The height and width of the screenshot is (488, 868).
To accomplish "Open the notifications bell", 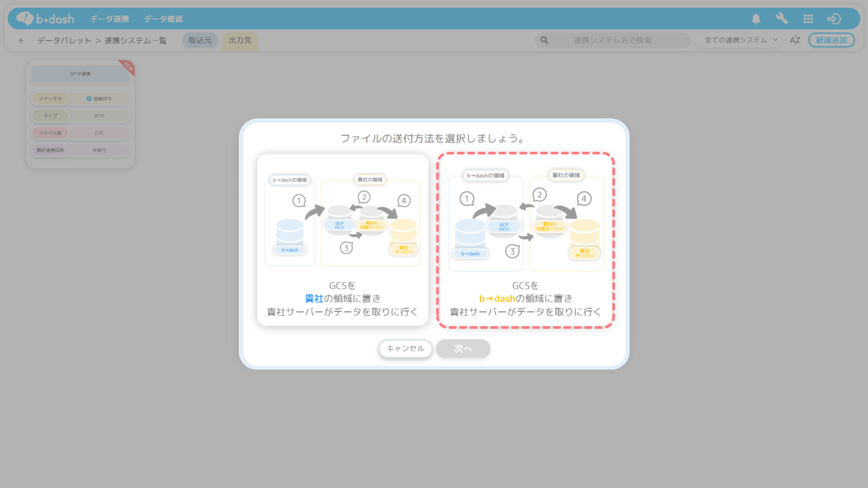I will tap(756, 19).
